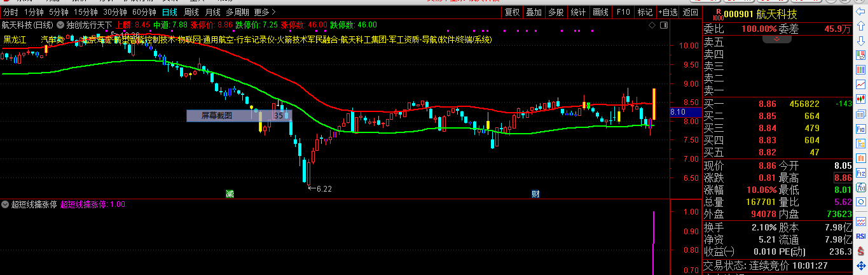
Task: Open the stock list with checkmark icon
Action: pos(861,55)
